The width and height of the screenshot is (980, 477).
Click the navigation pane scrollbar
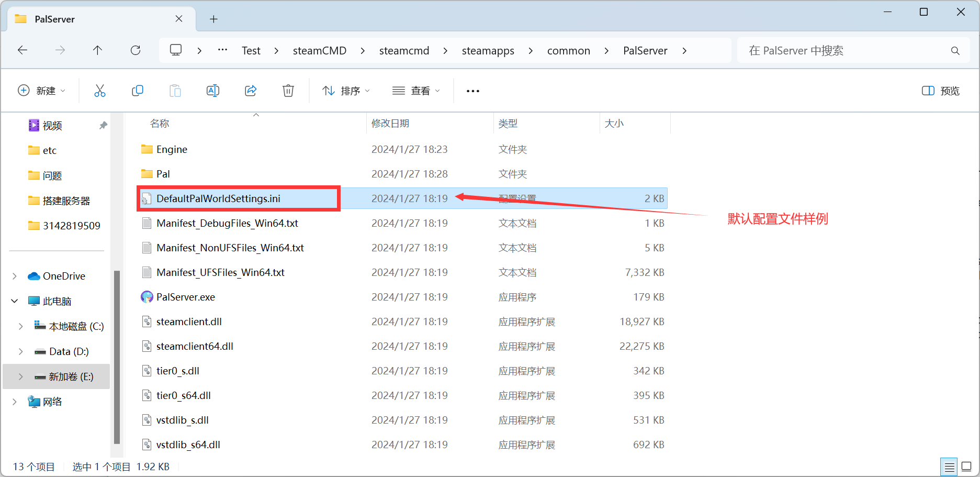pos(117,356)
